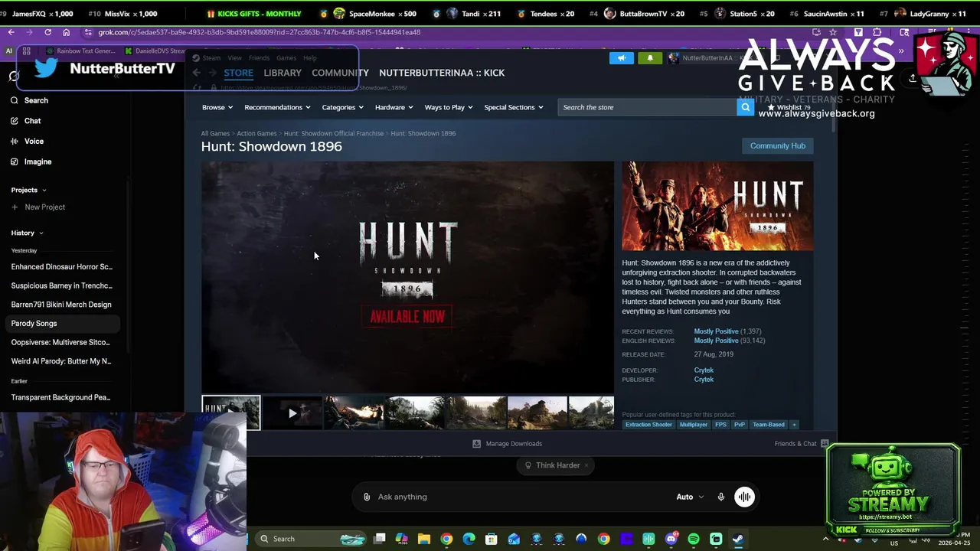Click the Grok logo icon in sidebar
980x551 pixels.
14,76
